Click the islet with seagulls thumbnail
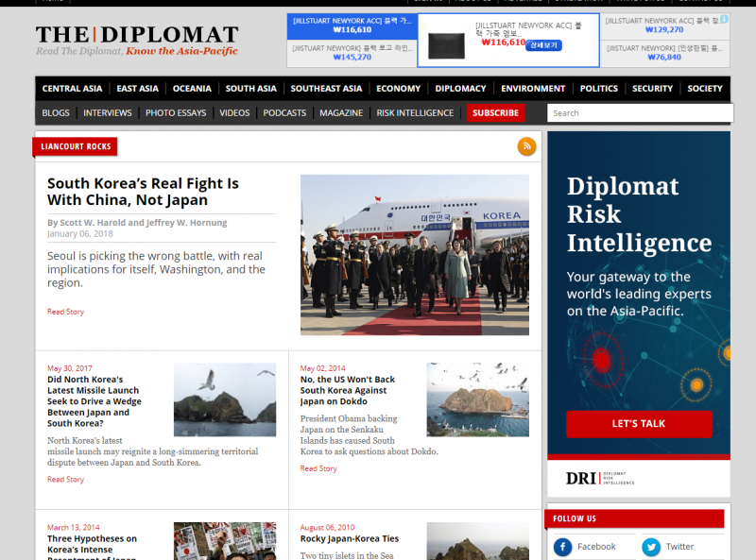The image size is (756, 560). coord(225,399)
